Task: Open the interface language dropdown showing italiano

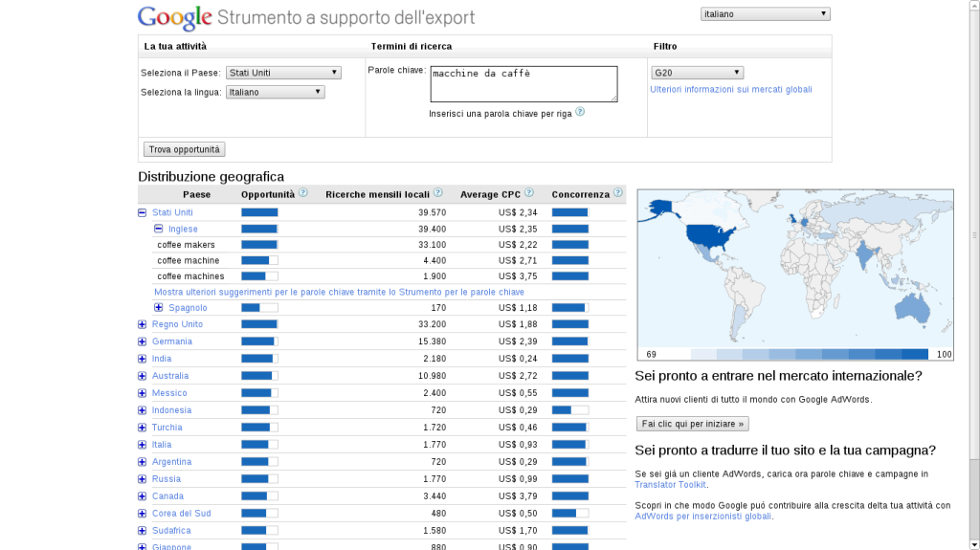Action: click(765, 13)
